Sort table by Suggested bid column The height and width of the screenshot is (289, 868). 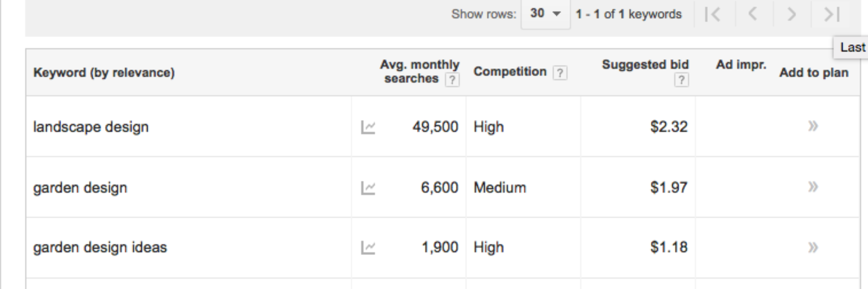point(645,65)
